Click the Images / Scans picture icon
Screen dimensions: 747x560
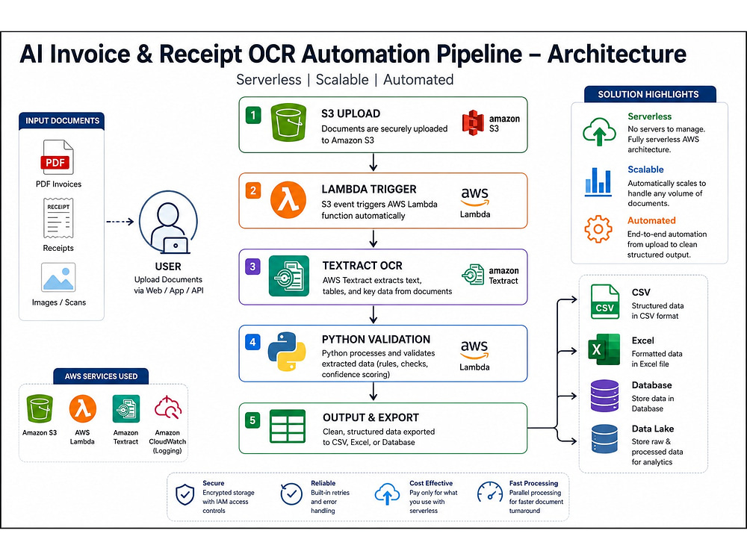(x=58, y=277)
